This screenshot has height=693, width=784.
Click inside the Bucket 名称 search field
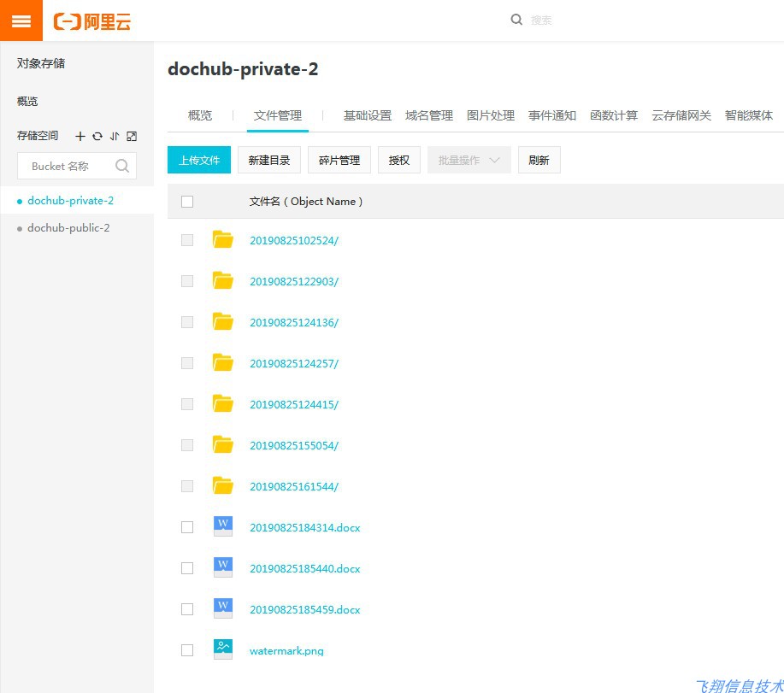pyautogui.click(x=68, y=166)
